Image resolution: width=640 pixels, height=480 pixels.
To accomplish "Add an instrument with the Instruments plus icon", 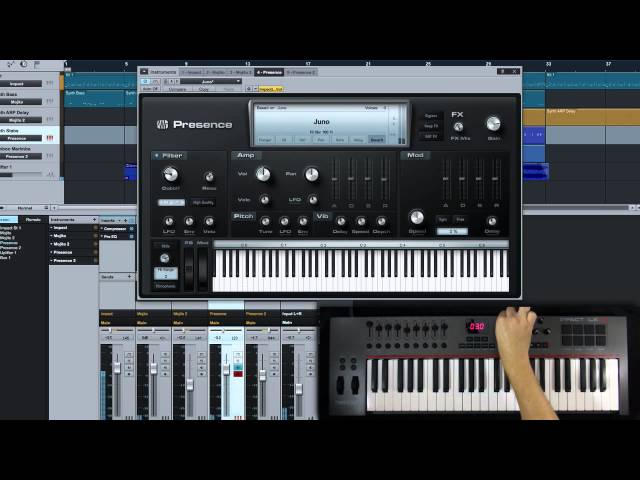I will coord(95,220).
